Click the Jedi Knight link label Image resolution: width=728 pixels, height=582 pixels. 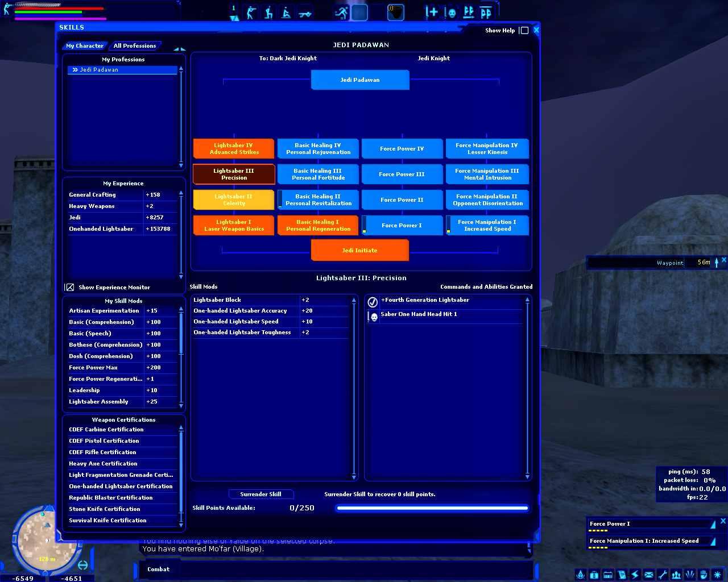[x=433, y=58]
